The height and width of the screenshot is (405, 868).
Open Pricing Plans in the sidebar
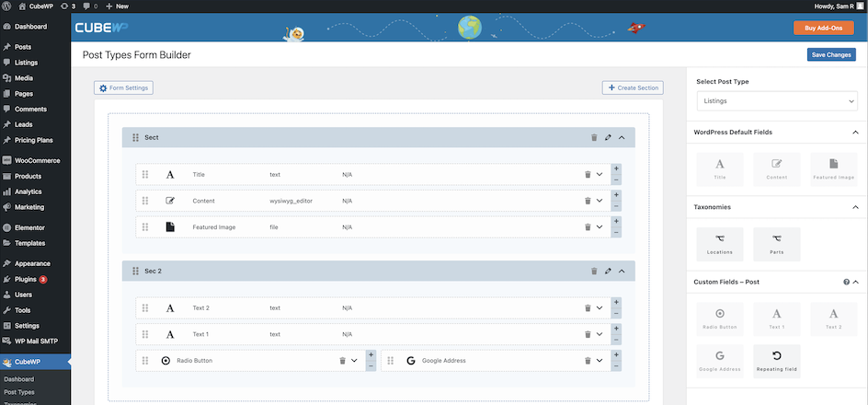pyautogui.click(x=36, y=140)
